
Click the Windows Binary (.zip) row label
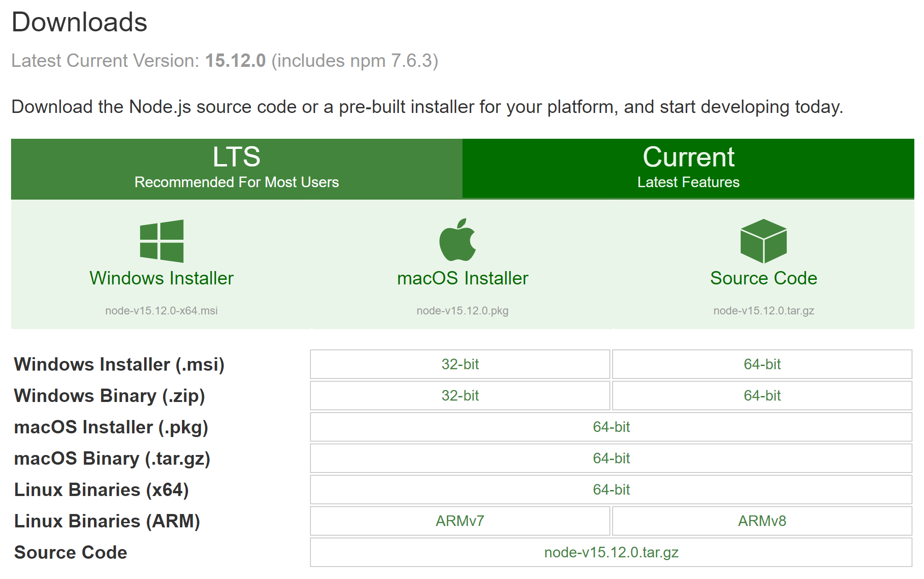click(110, 396)
